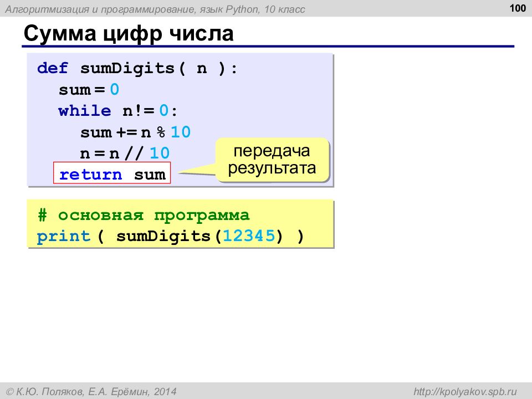Click the word "sum" after return
Screen dimensions: 532x399
(x=150, y=175)
